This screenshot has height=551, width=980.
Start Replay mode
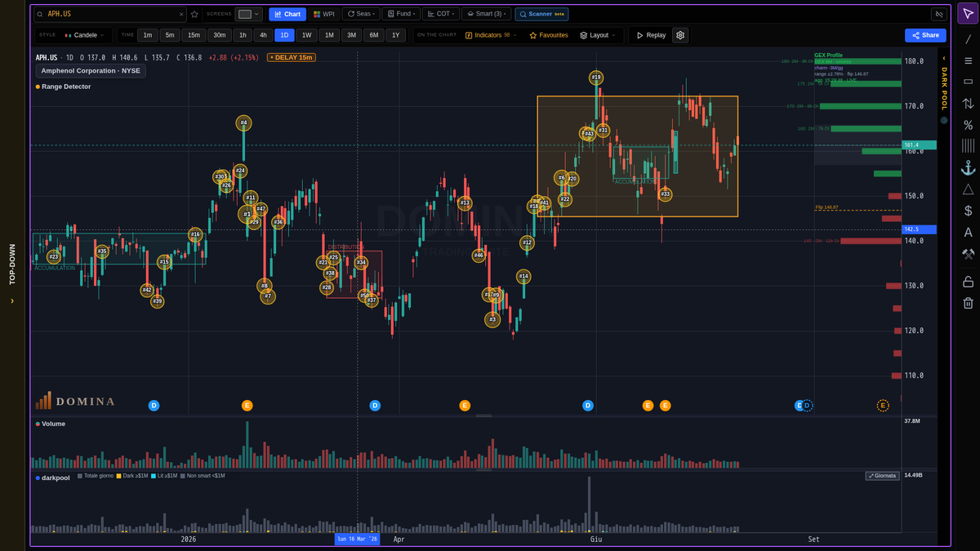click(x=651, y=35)
